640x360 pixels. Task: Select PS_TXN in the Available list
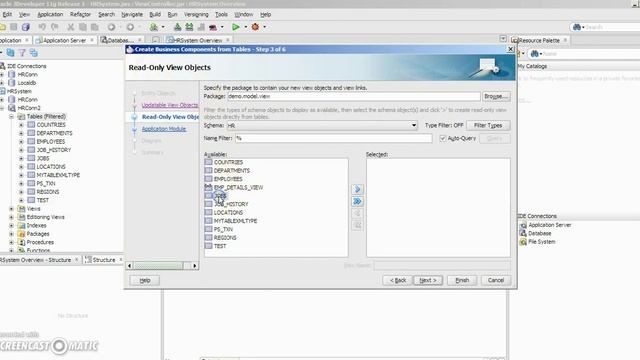pos(223,229)
